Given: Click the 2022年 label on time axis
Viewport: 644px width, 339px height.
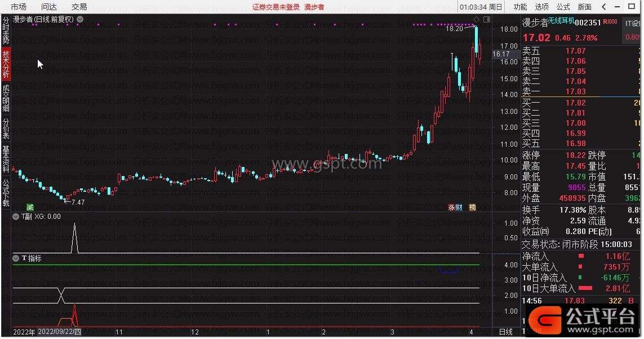Looking at the screenshot, I should pyautogui.click(x=24, y=332).
